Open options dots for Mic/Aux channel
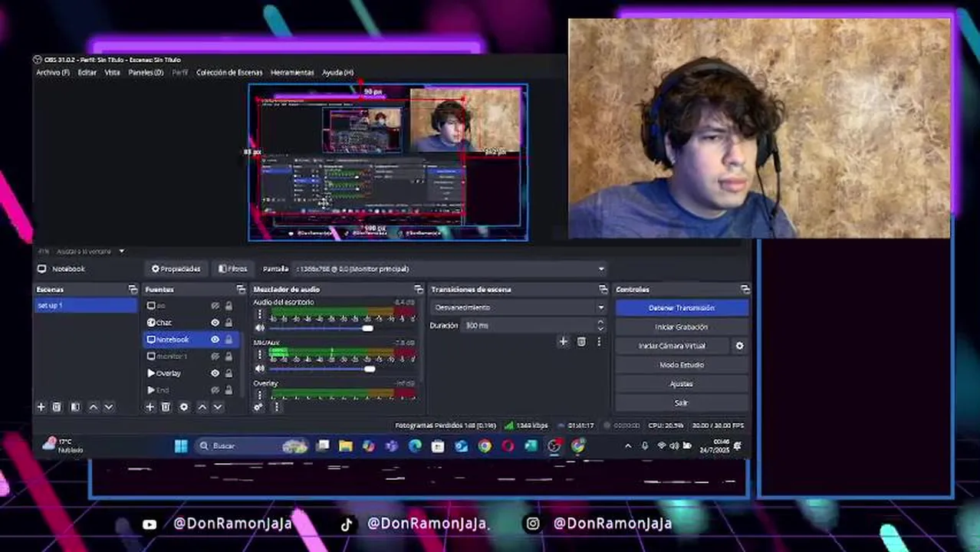The image size is (980, 552). tap(259, 355)
